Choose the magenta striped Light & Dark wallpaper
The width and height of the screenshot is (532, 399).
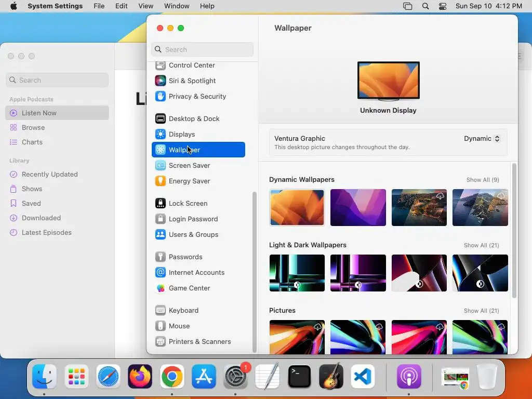tap(358, 273)
